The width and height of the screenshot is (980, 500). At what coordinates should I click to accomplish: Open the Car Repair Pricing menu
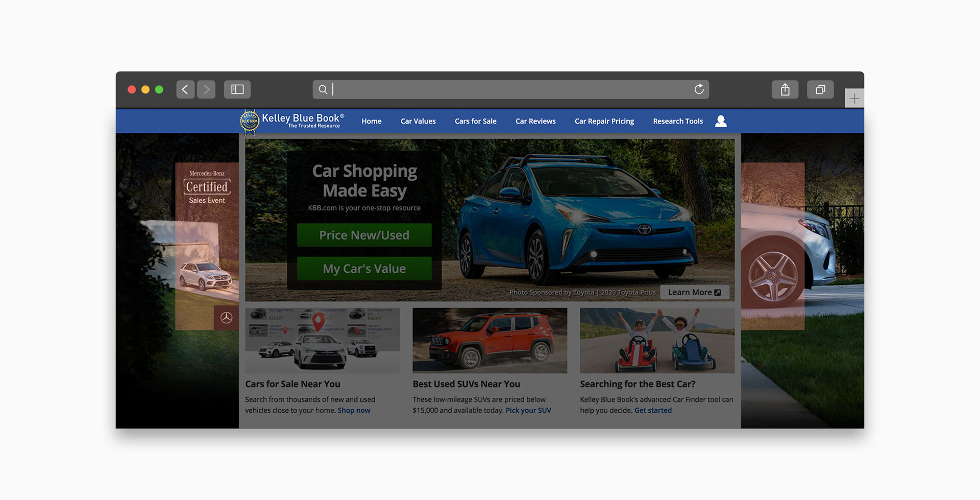point(604,121)
